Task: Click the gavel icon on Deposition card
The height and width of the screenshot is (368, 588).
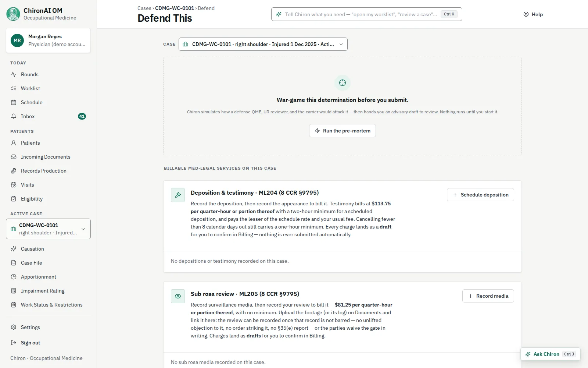Action: (x=178, y=195)
